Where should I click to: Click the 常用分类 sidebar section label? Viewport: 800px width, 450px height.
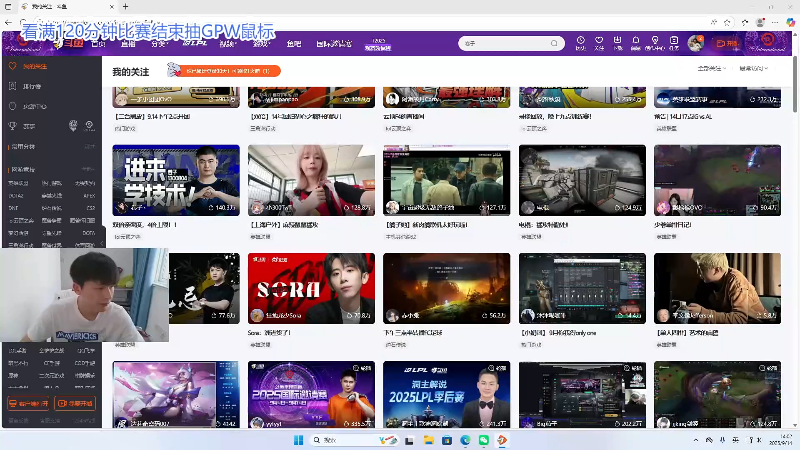[x=23, y=146]
